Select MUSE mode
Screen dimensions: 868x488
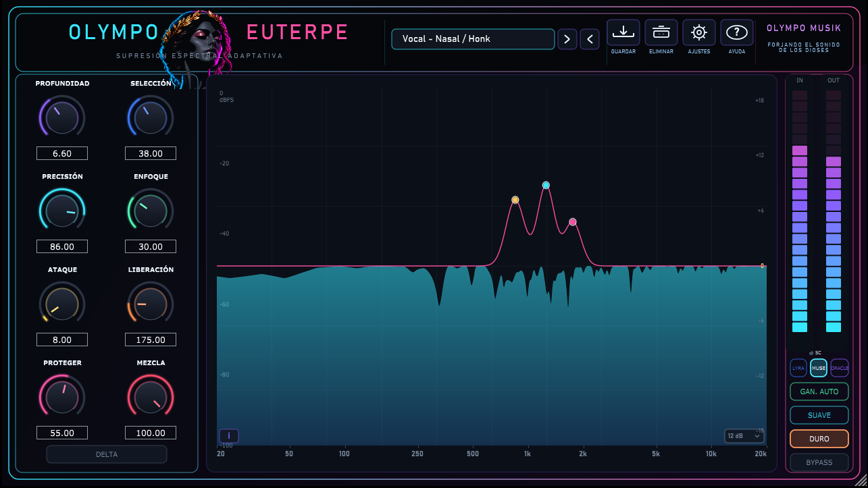click(x=819, y=368)
